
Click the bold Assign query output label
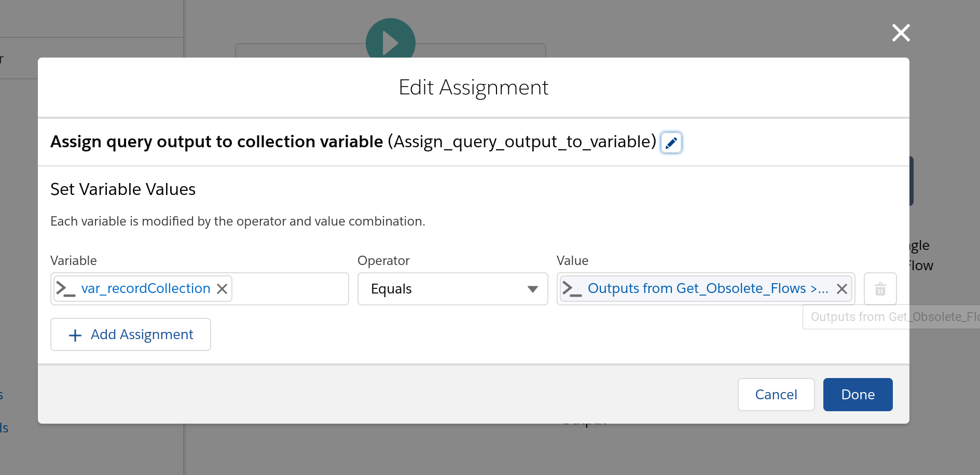pos(216,142)
